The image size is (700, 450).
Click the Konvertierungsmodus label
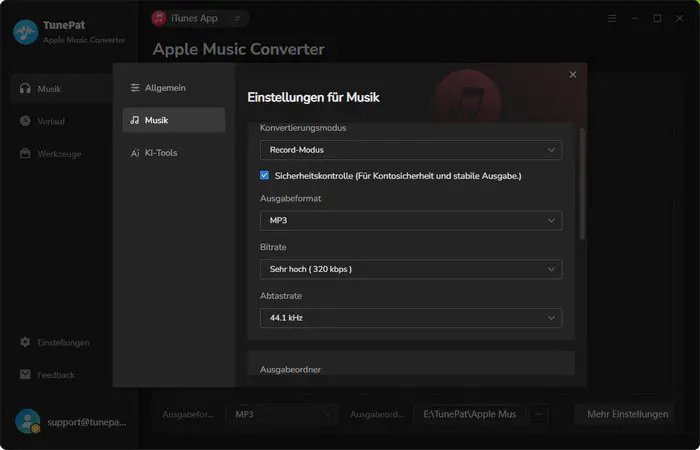(x=303, y=128)
